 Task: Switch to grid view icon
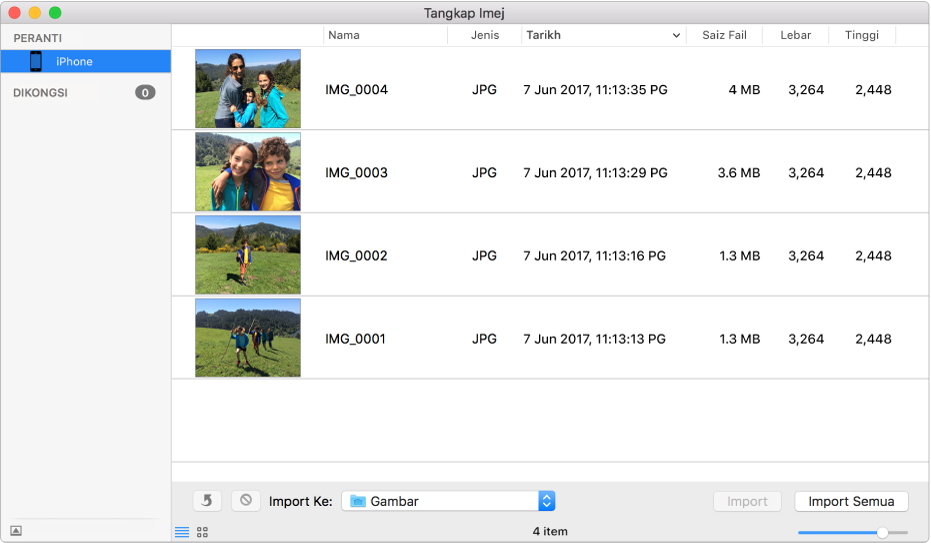point(202,532)
